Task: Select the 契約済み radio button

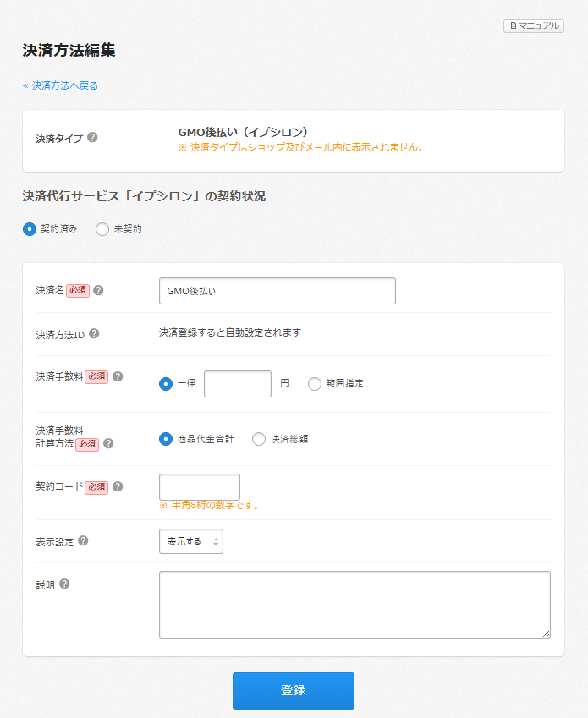Action: pos(30,228)
